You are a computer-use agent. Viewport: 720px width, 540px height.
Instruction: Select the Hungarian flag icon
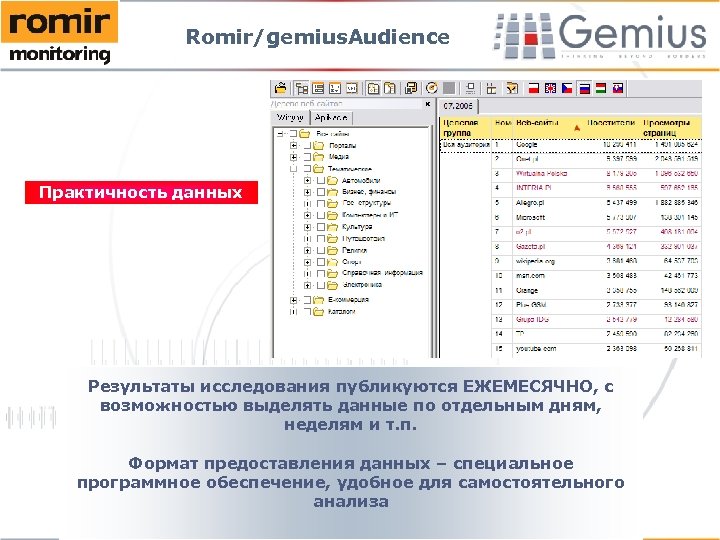[601, 88]
